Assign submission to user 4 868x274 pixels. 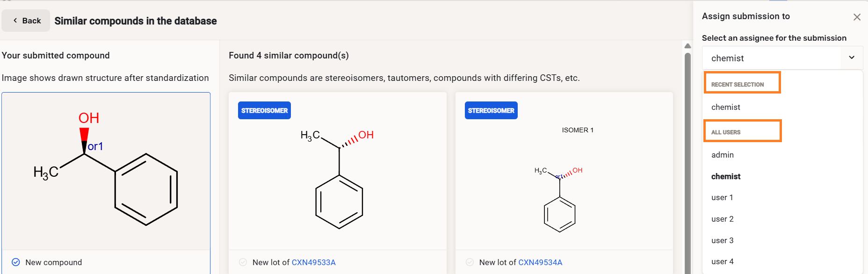[x=723, y=261]
